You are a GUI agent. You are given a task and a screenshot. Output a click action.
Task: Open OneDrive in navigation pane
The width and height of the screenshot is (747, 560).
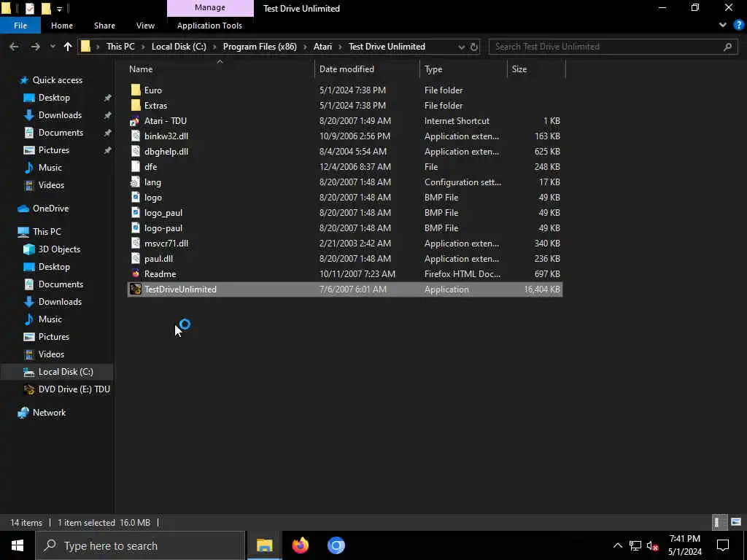[50, 209]
